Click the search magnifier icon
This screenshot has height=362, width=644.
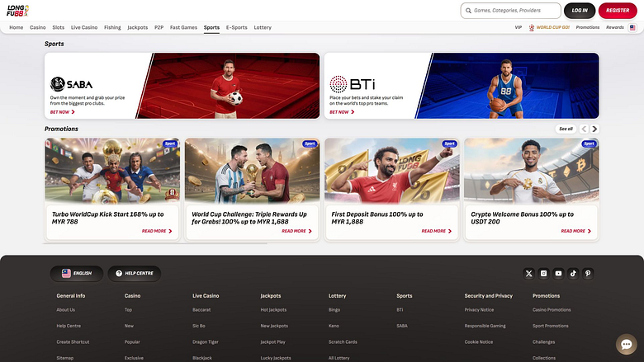click(x=468, y=11)
